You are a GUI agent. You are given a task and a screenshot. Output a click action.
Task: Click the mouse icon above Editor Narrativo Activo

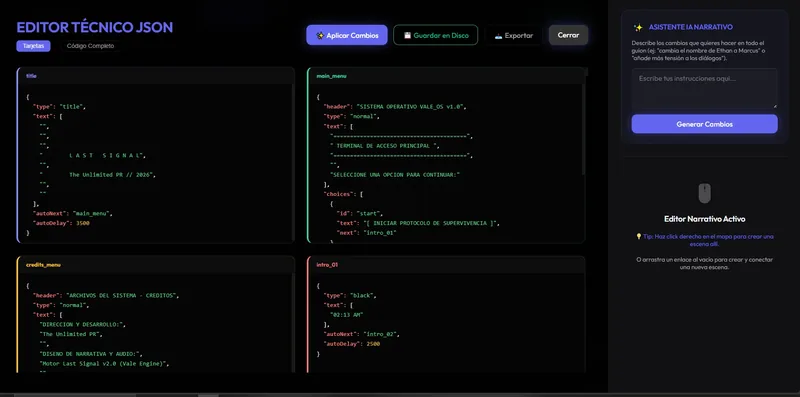click(704, 193)
